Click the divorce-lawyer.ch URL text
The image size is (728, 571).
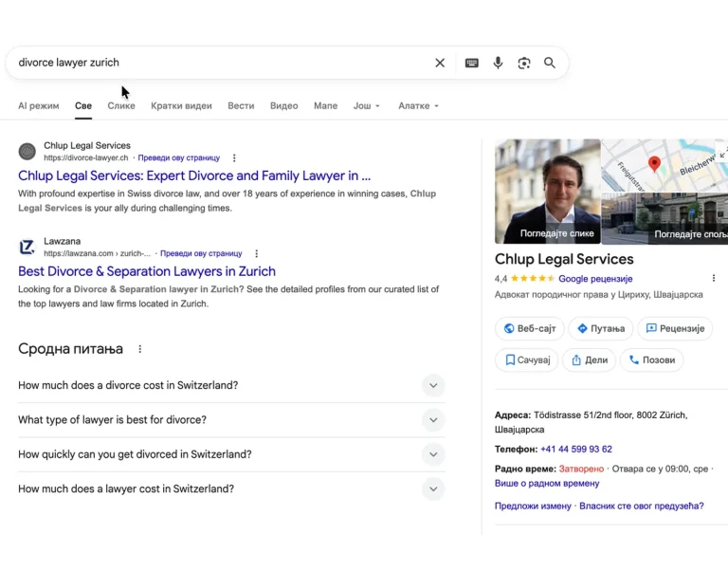point(86,158)
